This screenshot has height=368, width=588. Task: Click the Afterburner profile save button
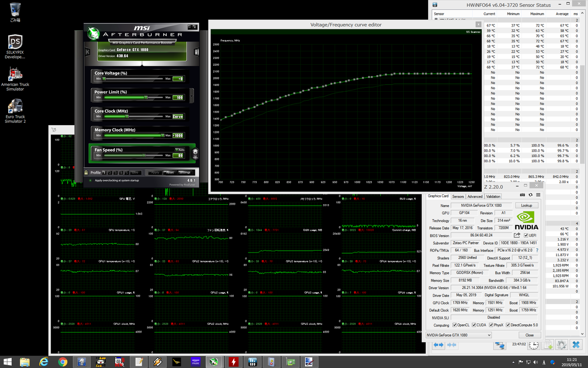pos(135,173)
